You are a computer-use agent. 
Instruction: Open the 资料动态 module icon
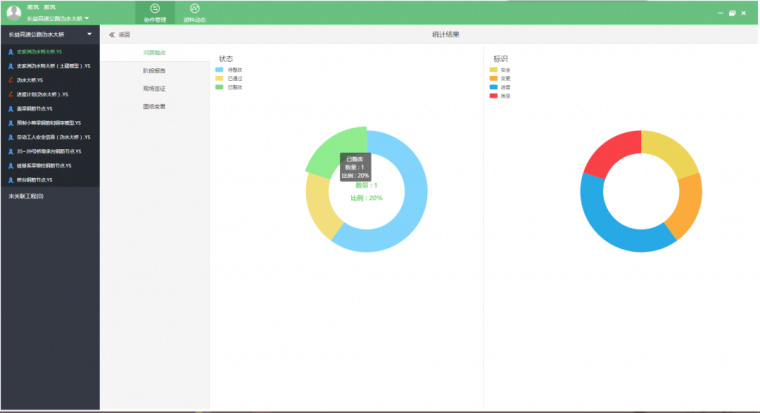(x=194, y=9)
